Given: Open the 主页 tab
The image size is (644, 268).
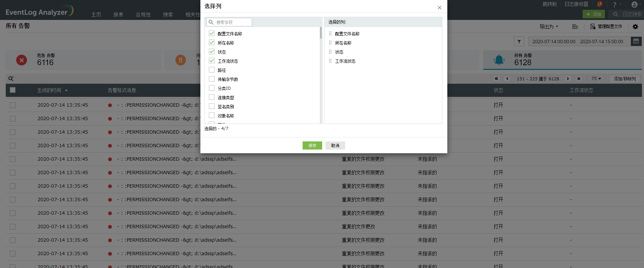Looking at the screenshot, I should coord(96,15).
